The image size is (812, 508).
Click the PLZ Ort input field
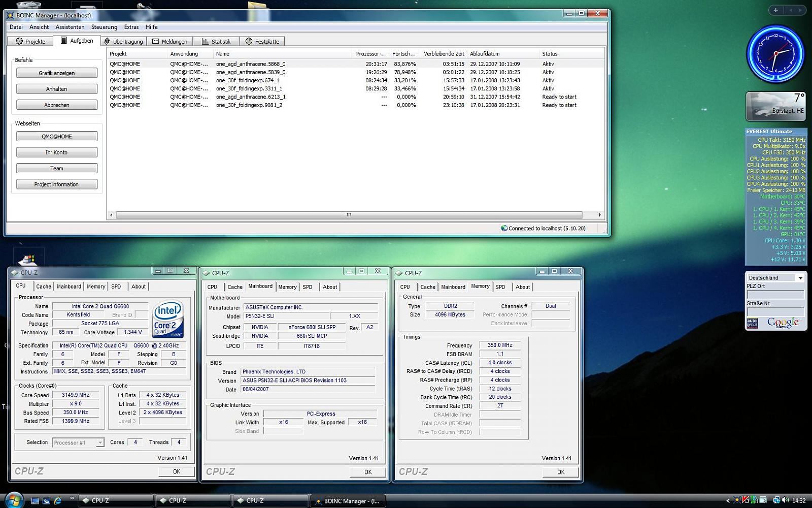775,295
